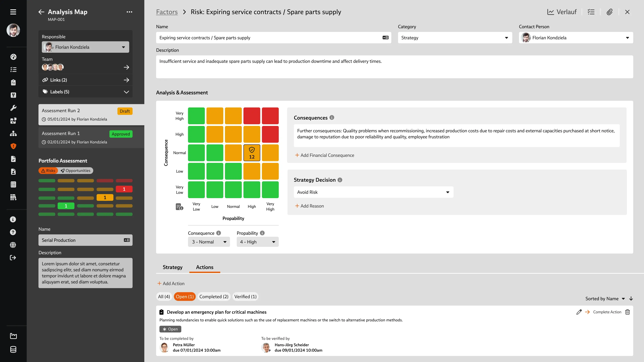Screen dimensions: 644x362
Task: Check the emergency plan action checkbox
Action: point(161,312)
